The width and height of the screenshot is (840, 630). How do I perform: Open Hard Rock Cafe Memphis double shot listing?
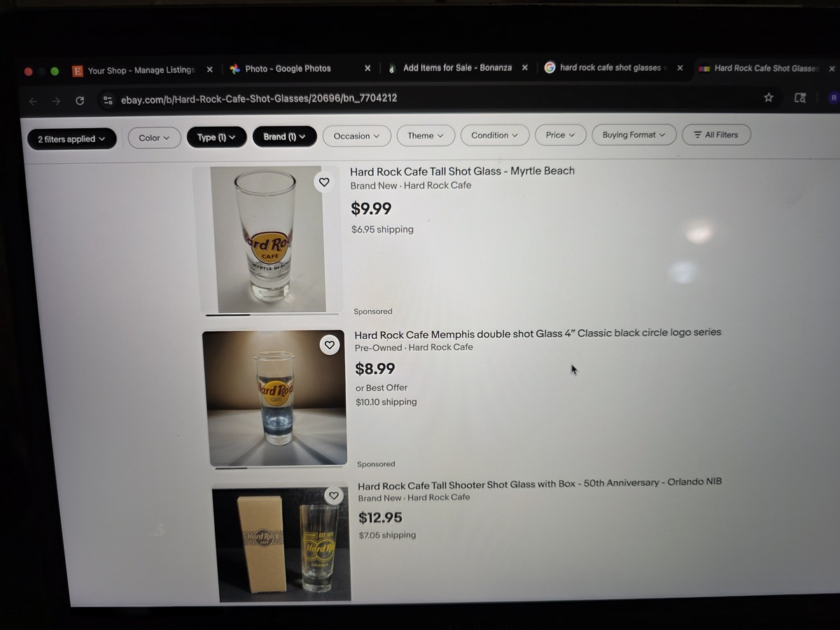pyautogui.click(x=538, y=333)
